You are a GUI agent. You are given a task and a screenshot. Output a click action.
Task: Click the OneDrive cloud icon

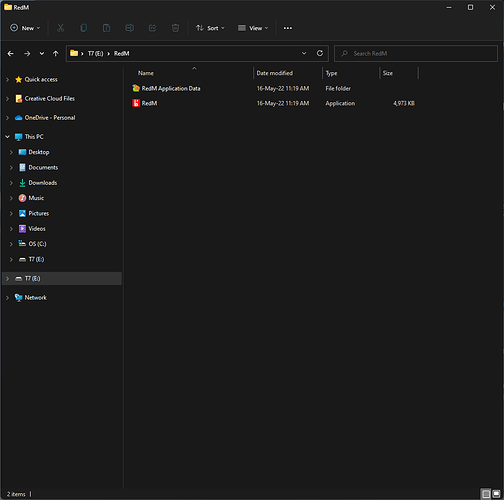pos(19,118)
